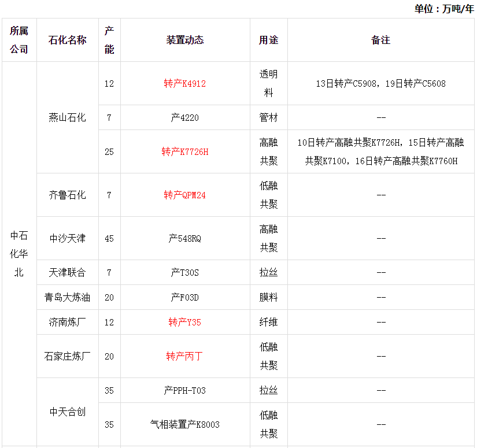
Task: Select the 齐鲁石化 cell
Action: point(67,195)
